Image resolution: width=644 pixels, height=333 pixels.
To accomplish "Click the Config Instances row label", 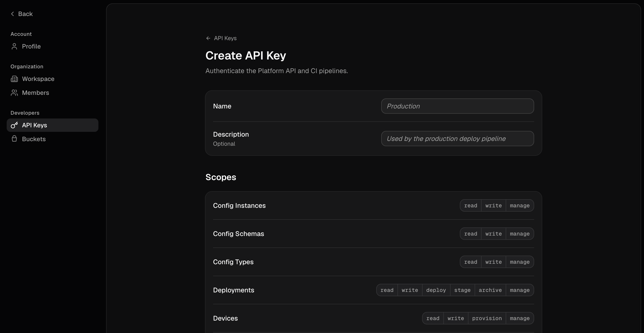I will 239,205.
